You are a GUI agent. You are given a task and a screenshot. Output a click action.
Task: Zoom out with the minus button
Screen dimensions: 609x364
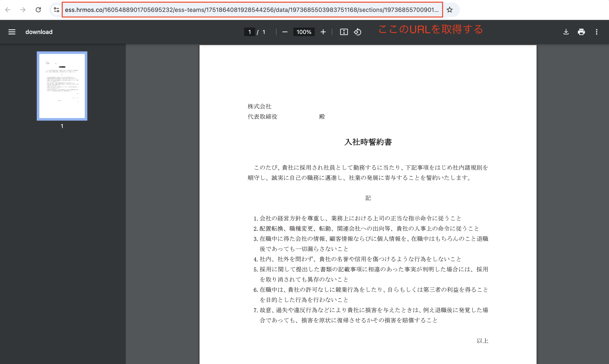[x=285, y=32]
